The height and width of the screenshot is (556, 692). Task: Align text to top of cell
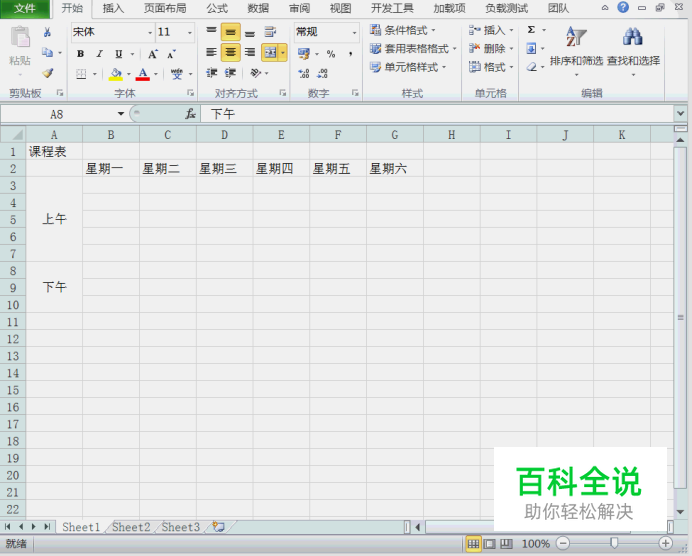(x=211, y=31)
